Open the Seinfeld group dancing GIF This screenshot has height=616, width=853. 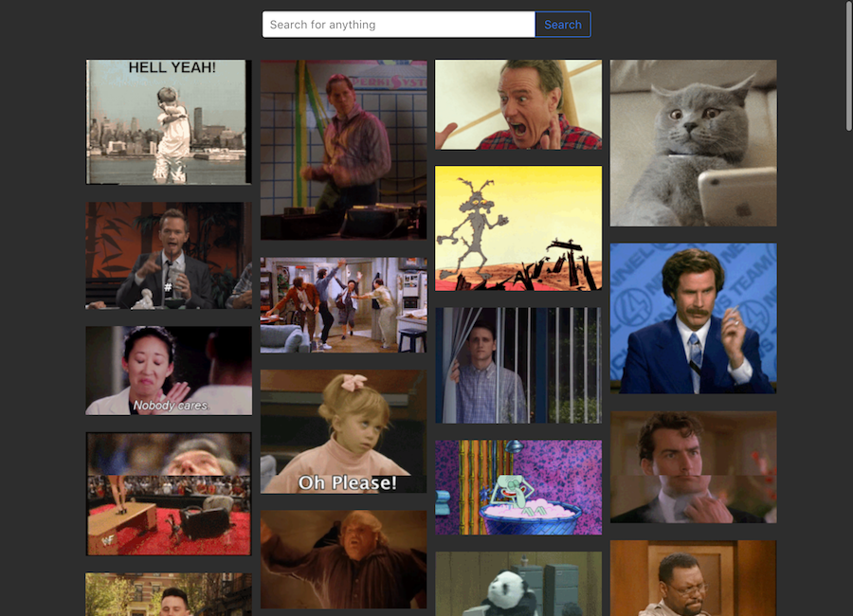pos(343,303)
